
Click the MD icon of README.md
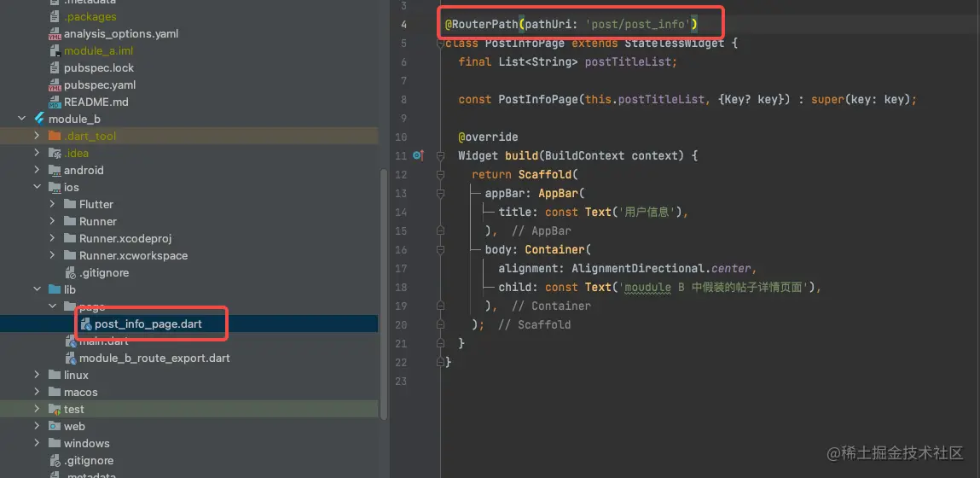coord(55,102)
